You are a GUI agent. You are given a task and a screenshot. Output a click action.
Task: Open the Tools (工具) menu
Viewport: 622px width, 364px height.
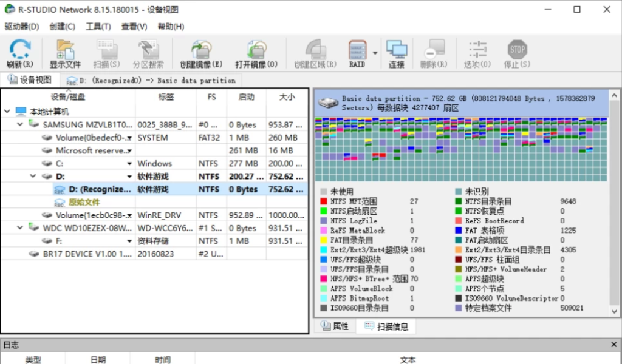point(98,27)
